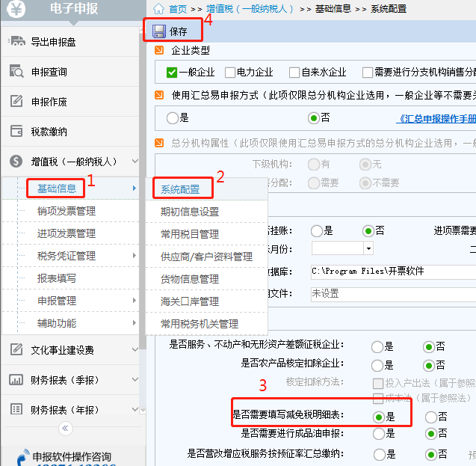Click the 保存 save button
Screen dimensions: 476x466
coord(173,31)
